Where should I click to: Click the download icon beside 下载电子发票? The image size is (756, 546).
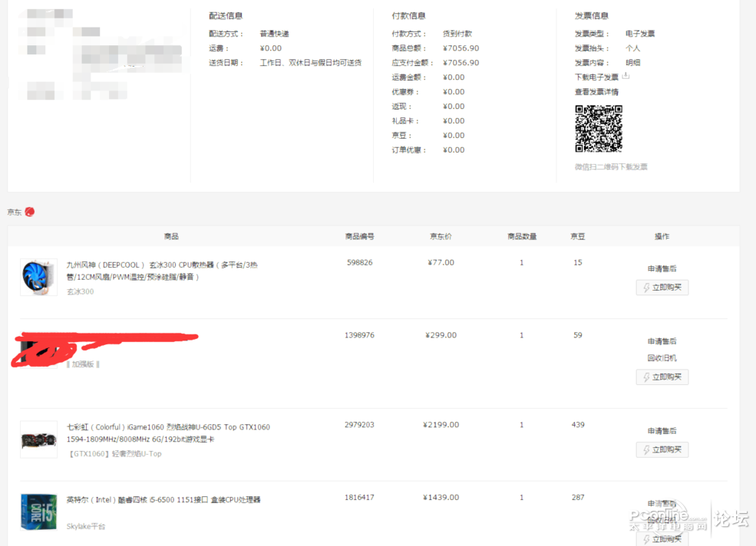pos(626,76)
